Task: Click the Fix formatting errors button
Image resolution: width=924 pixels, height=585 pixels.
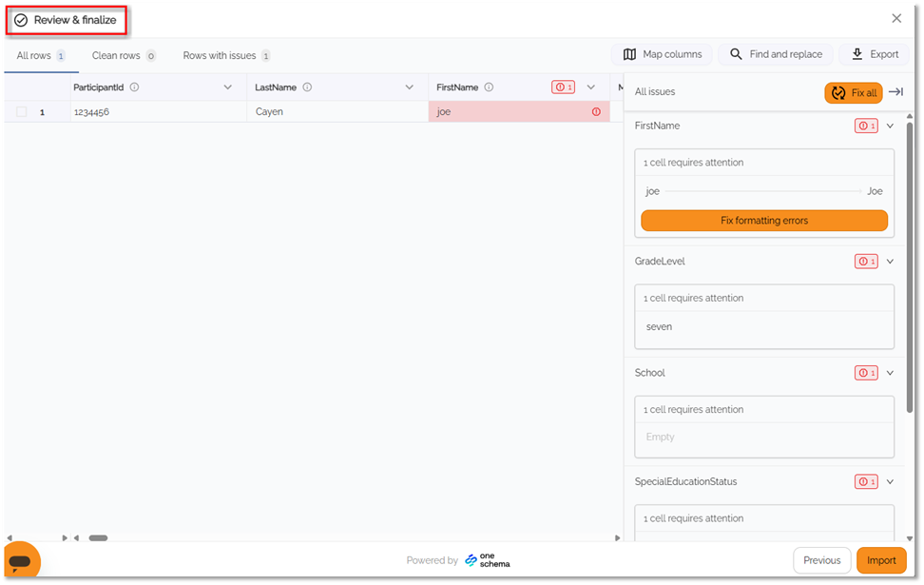Action: tap(764, 220)
